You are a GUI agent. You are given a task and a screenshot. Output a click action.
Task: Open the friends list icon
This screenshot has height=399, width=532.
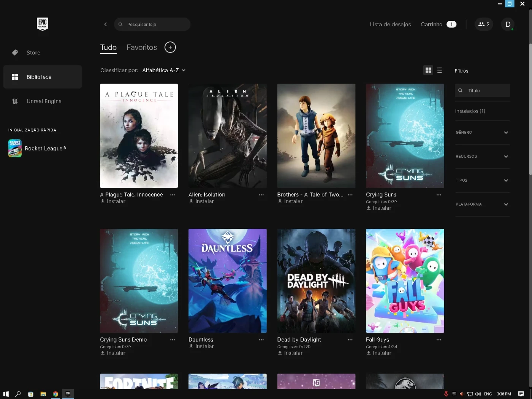tap(484, 24)
